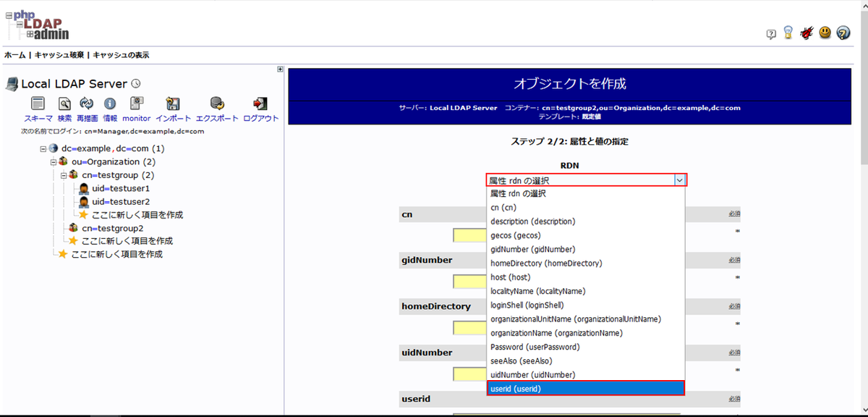Open help with the blue question icon
Image resolution: width=868 pixels, height=417 pixels.
pos(843,33)
